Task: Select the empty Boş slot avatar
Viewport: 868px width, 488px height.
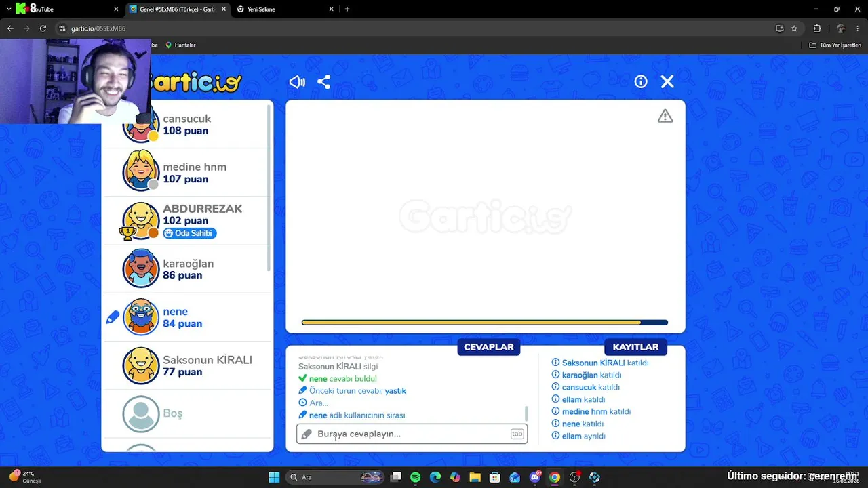Action: [x=141, y=413]
